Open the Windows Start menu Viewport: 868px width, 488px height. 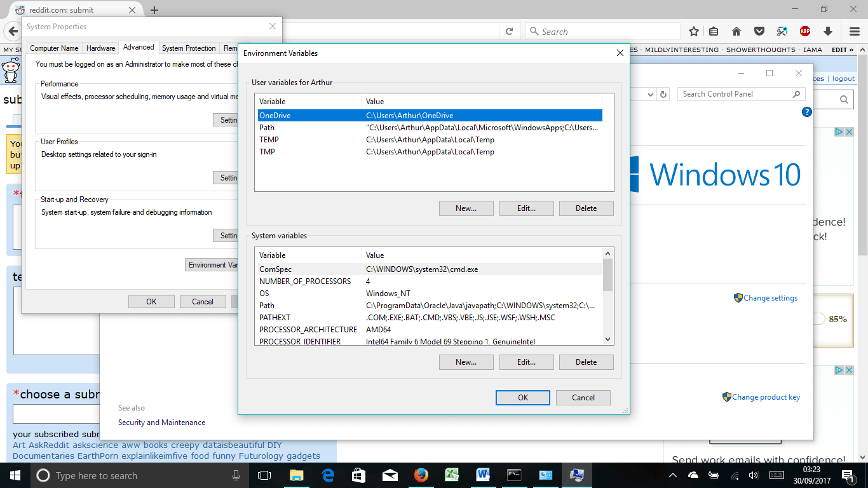click(15, 475)
